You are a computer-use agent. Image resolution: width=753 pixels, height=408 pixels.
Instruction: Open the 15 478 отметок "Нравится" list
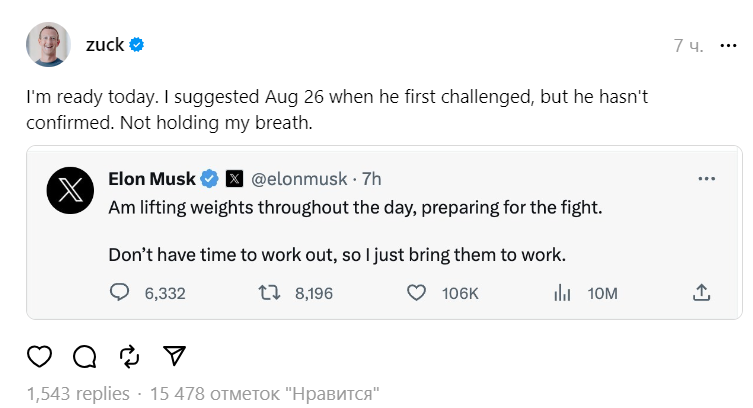[264, 393]
